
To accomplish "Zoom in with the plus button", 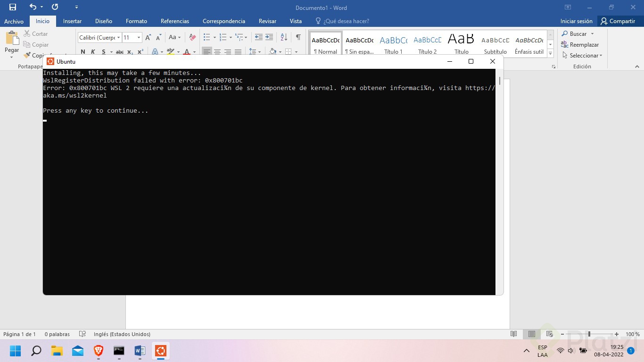I will click(x=617, y=334).
